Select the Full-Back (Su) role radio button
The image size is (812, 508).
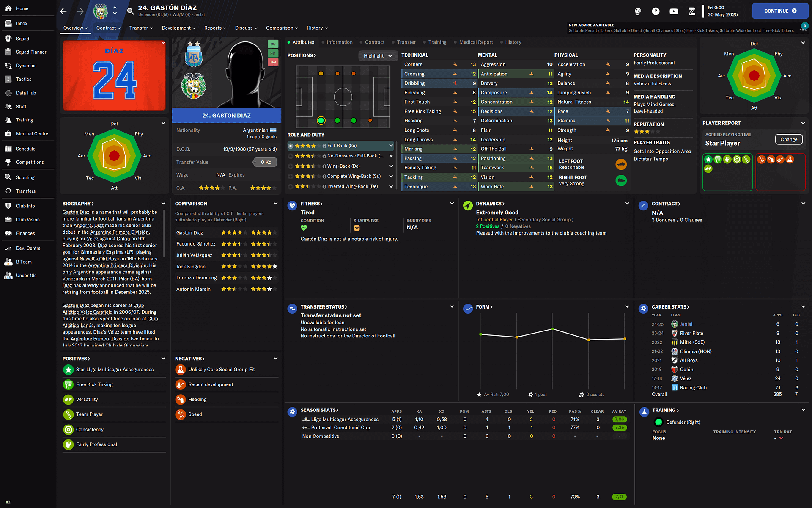pos(291,146)
